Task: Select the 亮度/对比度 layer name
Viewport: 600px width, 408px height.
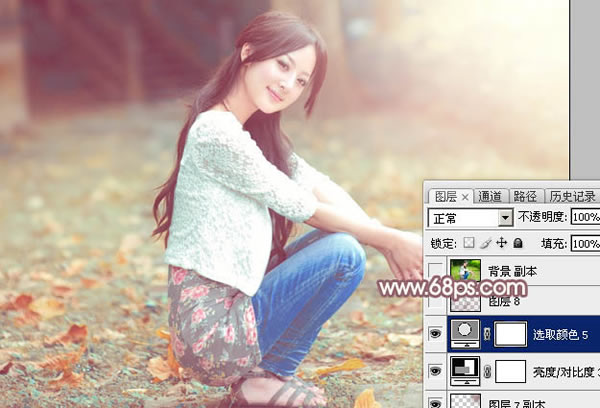Action: pos(566,372)
